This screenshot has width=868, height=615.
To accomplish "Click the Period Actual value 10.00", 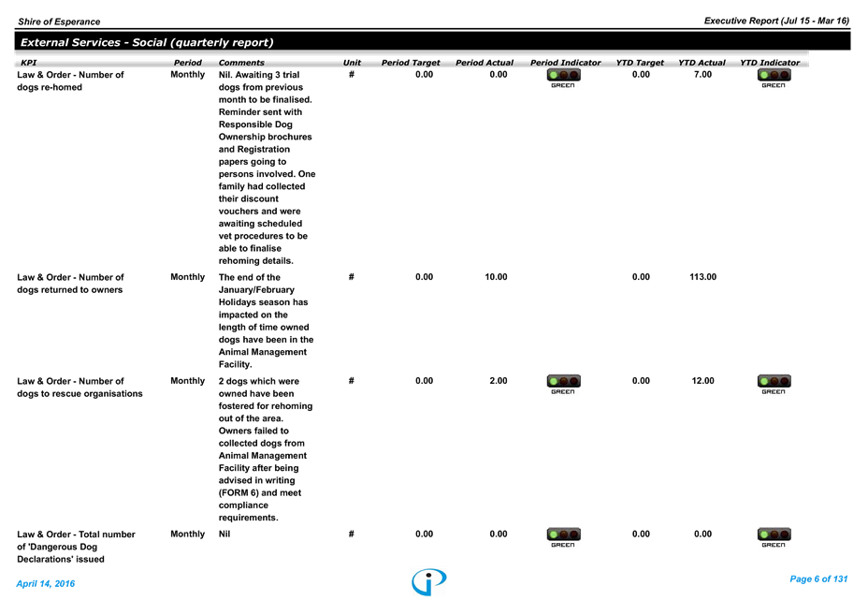I will (x=496, y=277).
